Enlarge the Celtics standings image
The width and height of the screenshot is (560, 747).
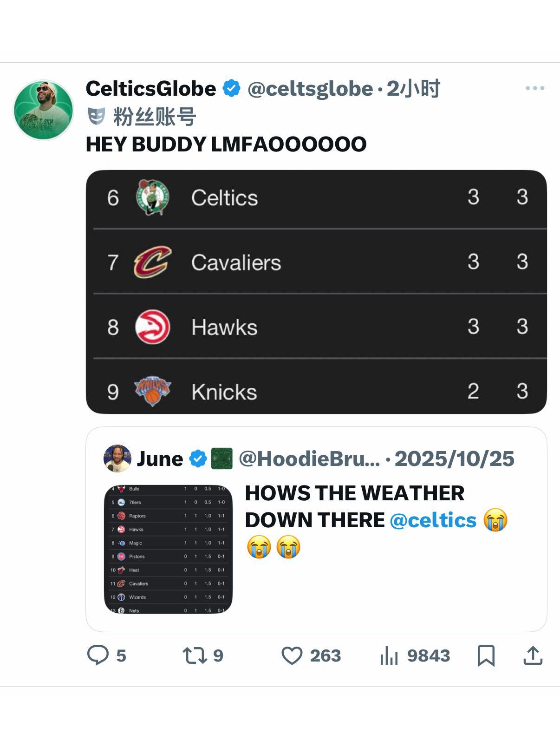[316, 292]
